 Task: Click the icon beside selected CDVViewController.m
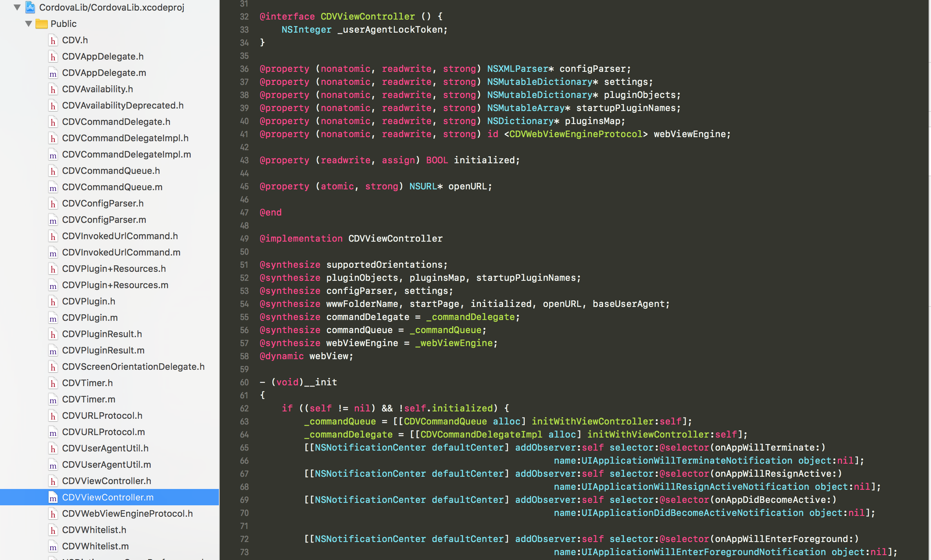53,498
